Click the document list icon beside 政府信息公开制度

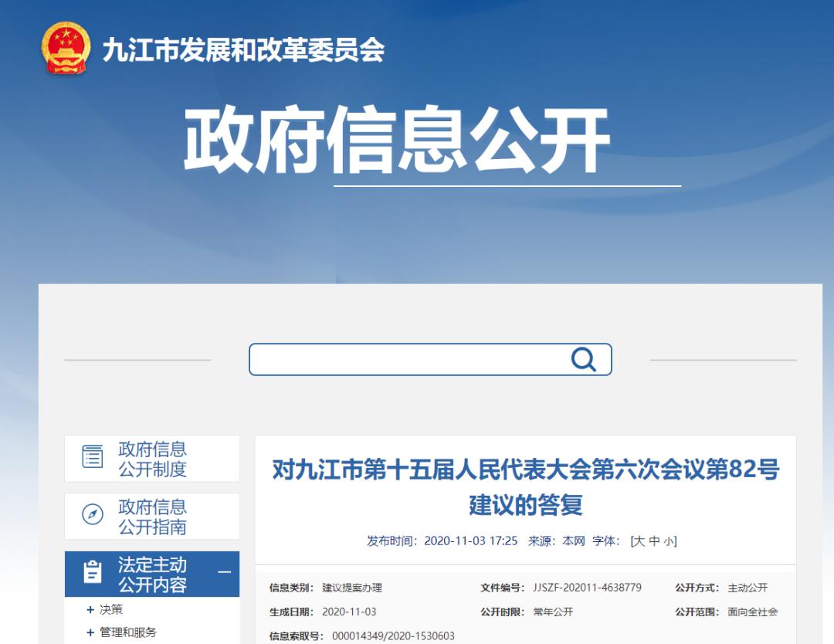tap(93, 457)
